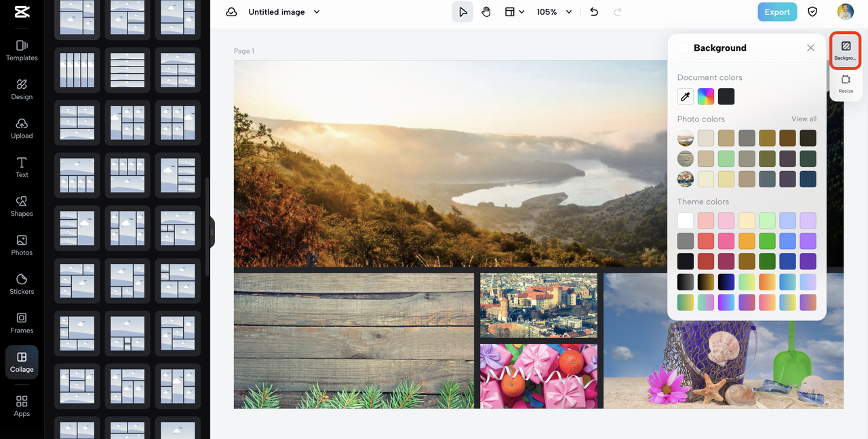
Task: Select the pink gift boxes photo
Action: (x=538, y=376)
